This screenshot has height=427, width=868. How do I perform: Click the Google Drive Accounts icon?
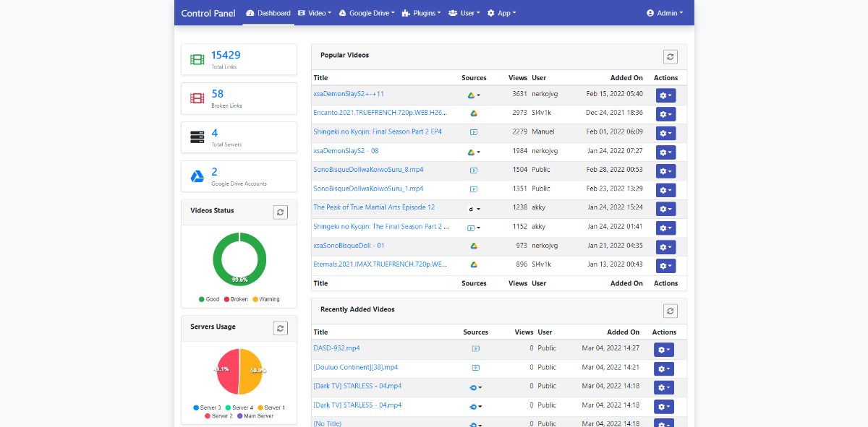point(197,176)
